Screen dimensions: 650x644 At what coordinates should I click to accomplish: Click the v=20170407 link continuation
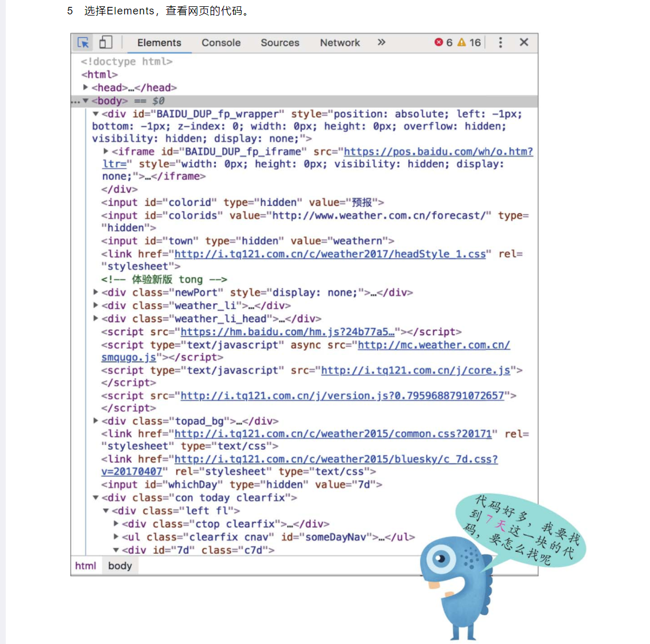[x=132, y=471]
